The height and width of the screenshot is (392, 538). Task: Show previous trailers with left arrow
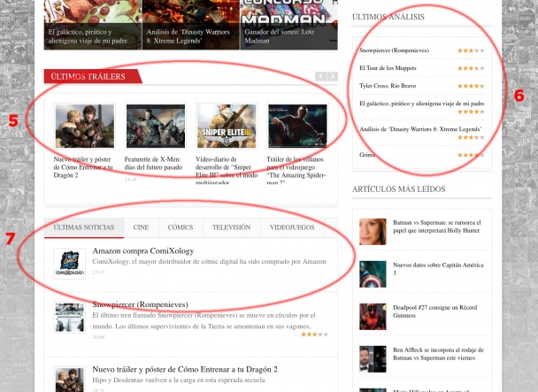(x=321, y=76)
